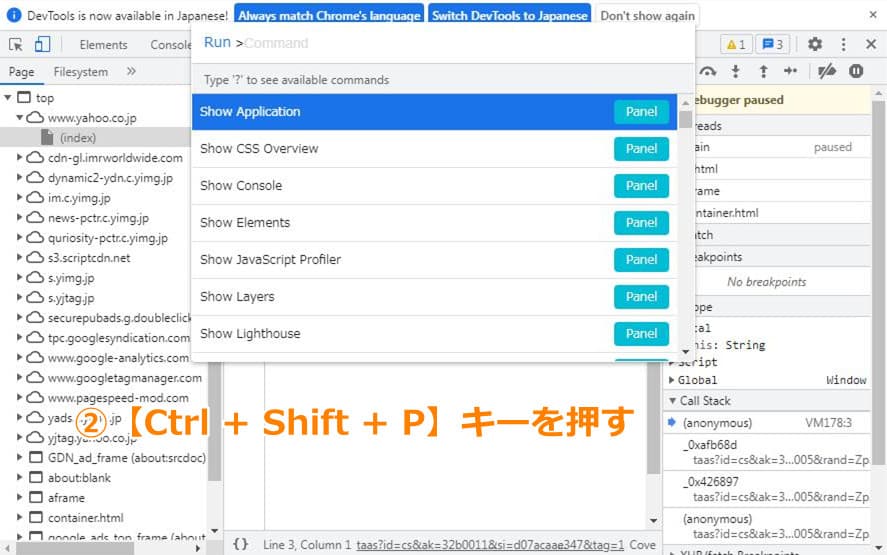Toggle deactivate breakpoints icon
This screenshot has width=887, height=555.
click(826, 71)
